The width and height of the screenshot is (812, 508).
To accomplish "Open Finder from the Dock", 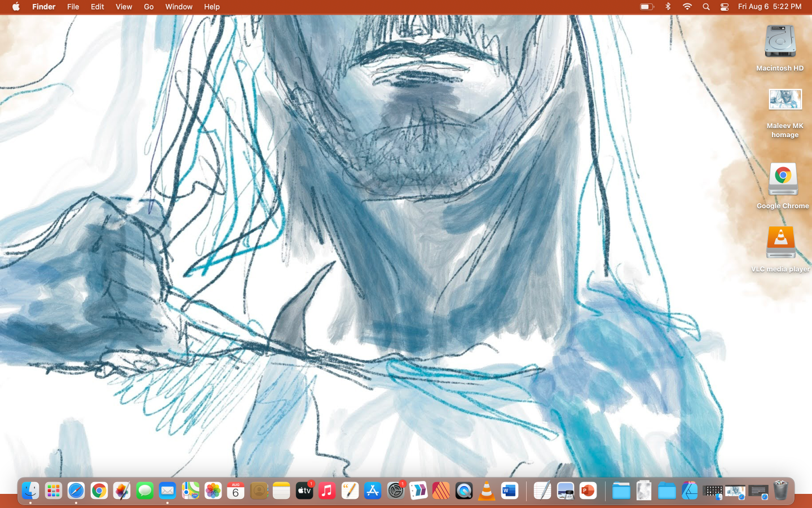I will [x=30, y=491].
